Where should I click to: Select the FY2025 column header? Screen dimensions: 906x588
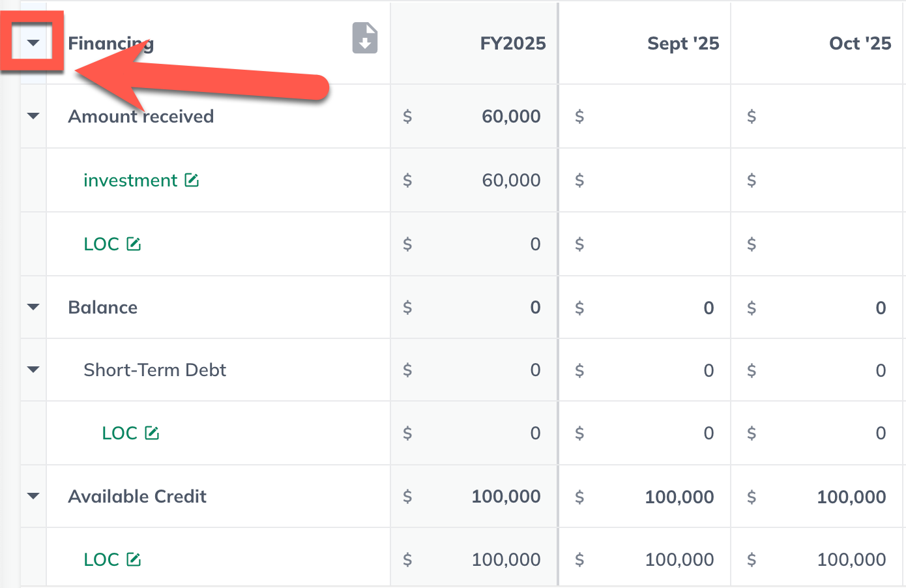pyautogui.click(x=512, y=43)
